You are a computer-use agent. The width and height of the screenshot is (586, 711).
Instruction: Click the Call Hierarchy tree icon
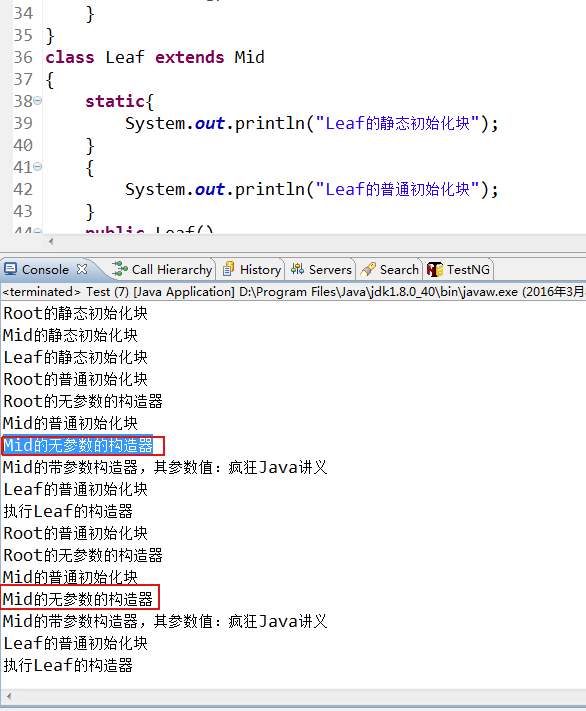120,269
